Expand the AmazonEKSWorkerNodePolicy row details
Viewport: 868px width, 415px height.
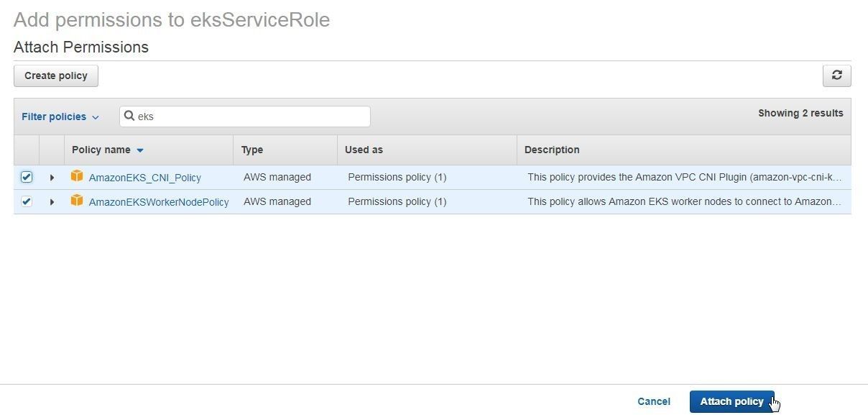point(52,202)
